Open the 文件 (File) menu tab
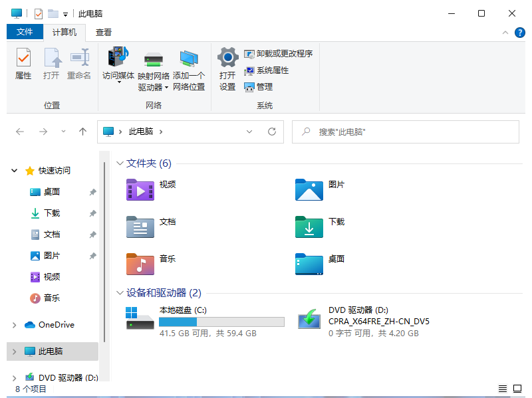 [25, 32]
